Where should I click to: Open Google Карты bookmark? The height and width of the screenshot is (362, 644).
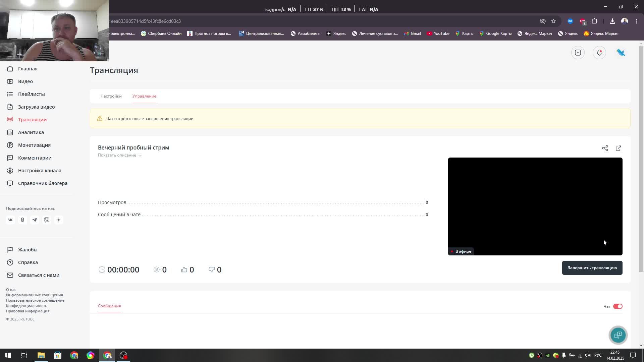click(495, 34)
